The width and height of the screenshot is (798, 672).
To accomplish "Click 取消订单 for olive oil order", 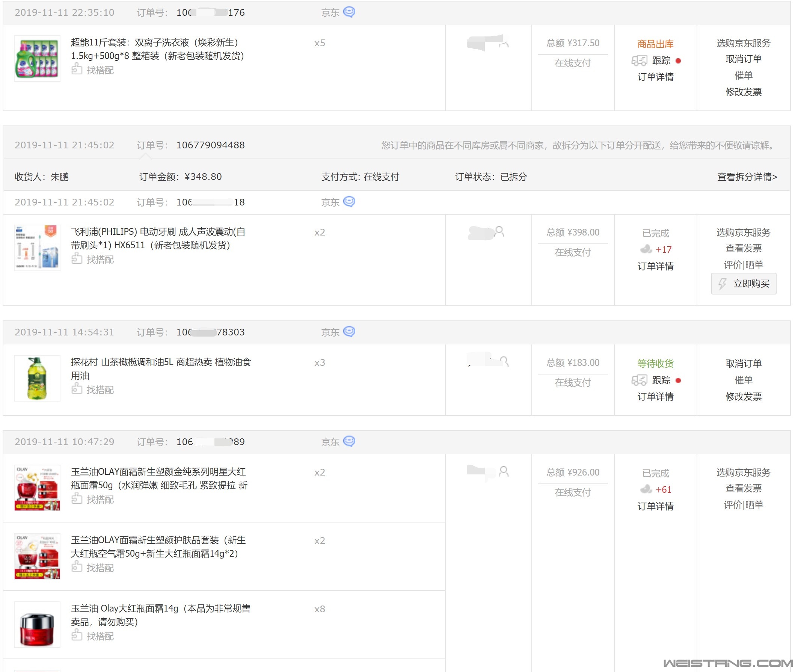I will [744, 364].
